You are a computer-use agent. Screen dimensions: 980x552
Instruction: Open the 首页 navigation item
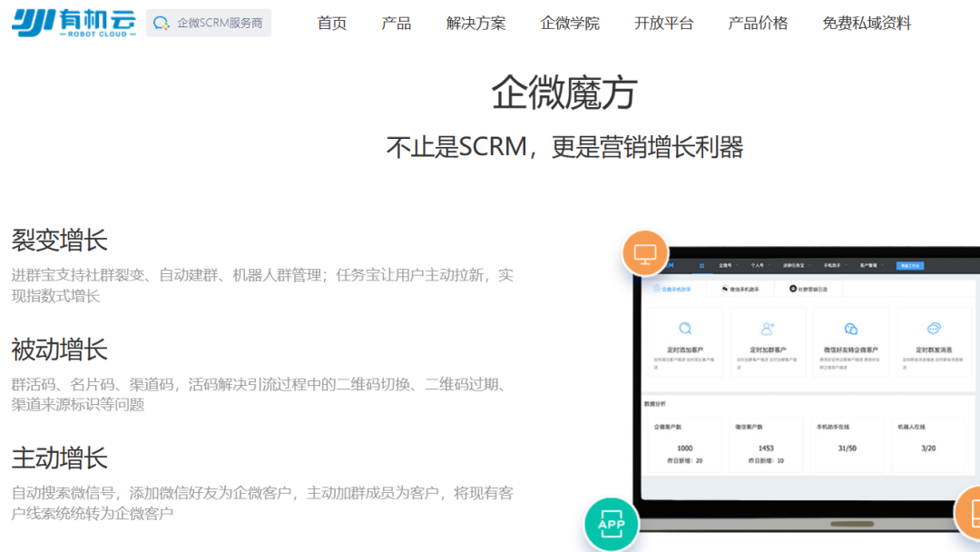point(332,24)
